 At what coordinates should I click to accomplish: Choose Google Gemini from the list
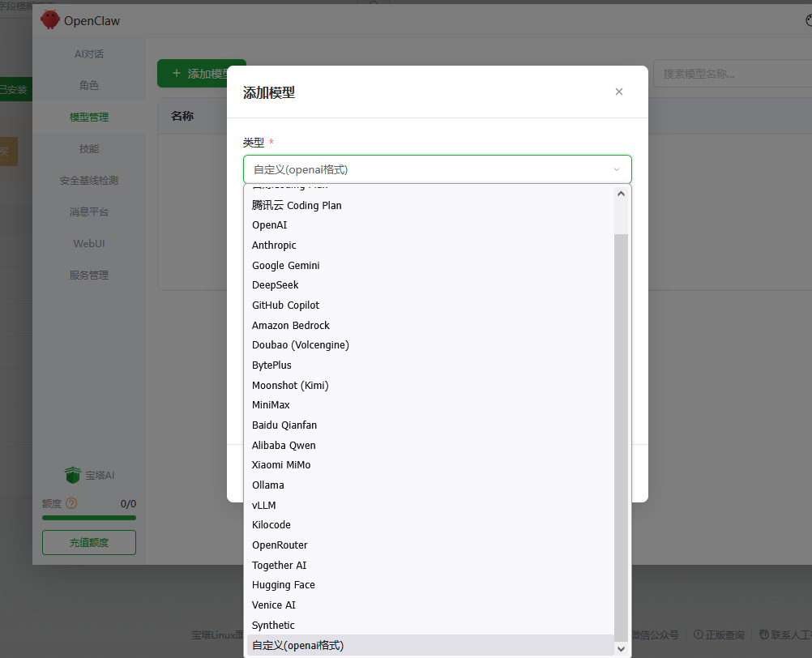pyautogui.click(x=285, y=266)
